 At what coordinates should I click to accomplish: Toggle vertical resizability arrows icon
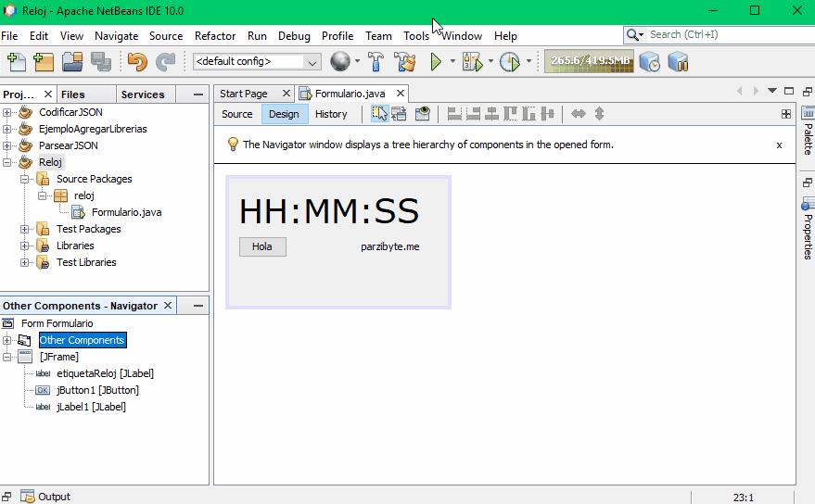tap(599, 113)
